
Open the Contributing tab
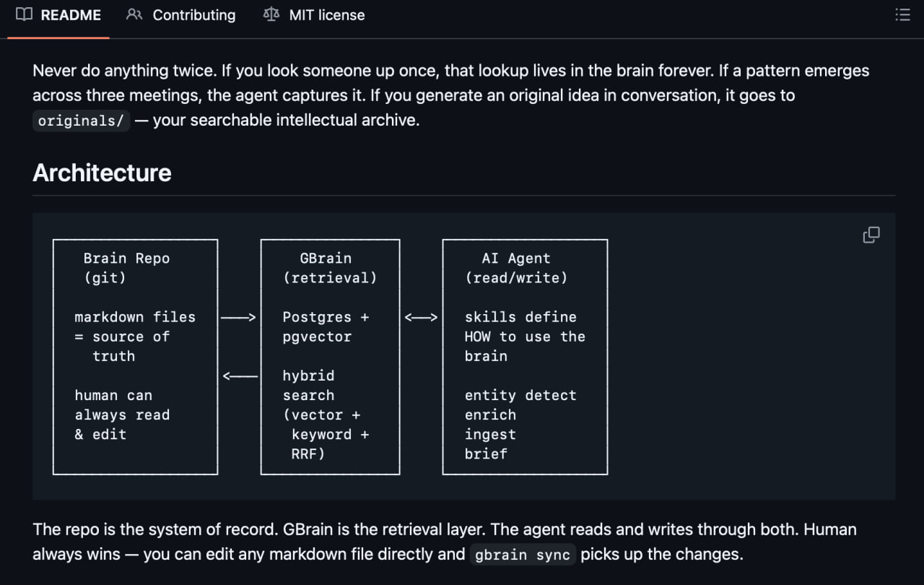(193, 14)
